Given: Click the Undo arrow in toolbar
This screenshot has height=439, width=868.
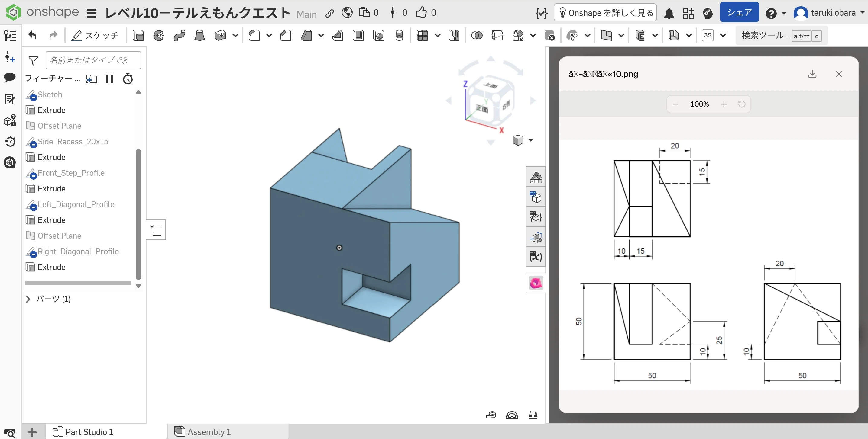Looking at the screenshot, I should point(32,35).
